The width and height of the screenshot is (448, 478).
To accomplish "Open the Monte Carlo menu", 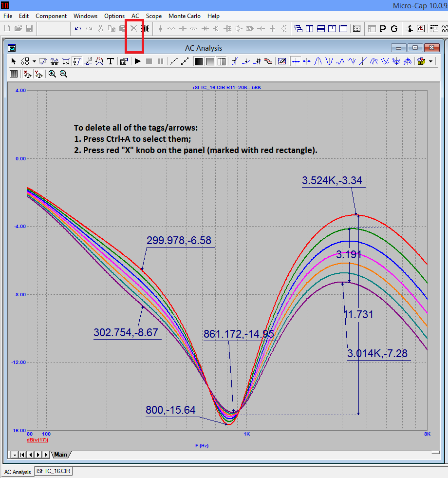I will click(x=185, y=16).
